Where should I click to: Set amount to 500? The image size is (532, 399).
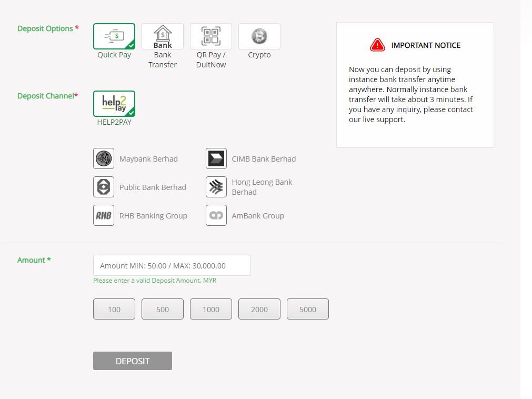[163, 309]
